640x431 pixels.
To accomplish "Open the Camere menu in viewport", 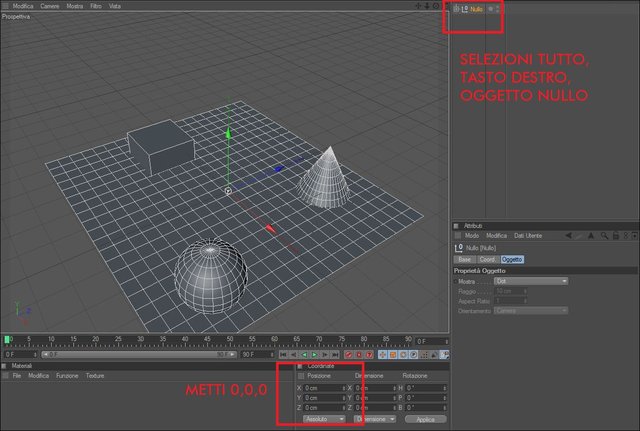I will coord(49,6).
